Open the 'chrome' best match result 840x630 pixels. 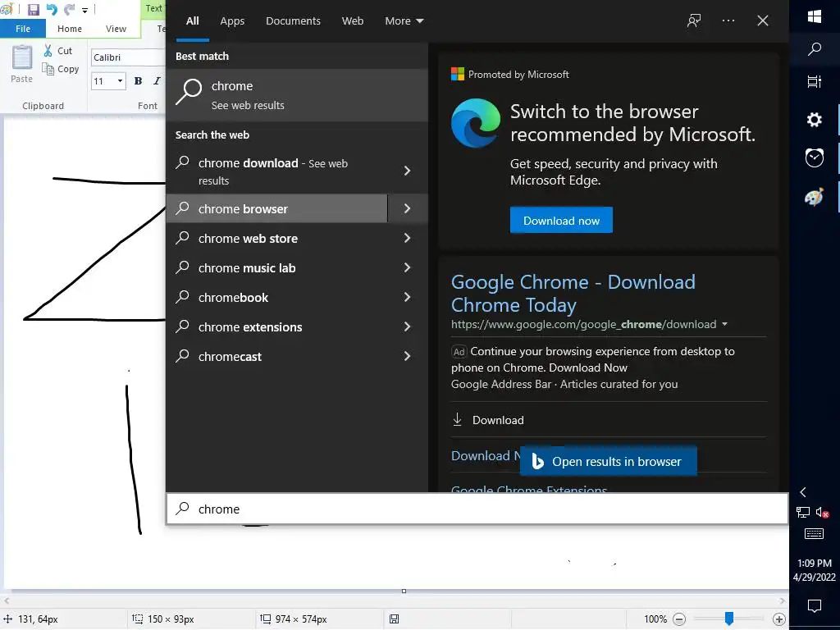297,95
